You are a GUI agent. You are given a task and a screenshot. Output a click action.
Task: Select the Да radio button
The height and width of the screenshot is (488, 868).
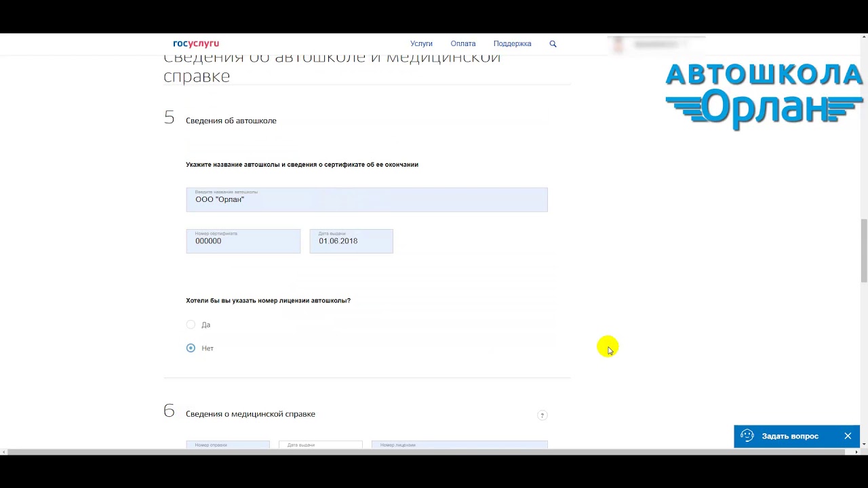(191, 325)
